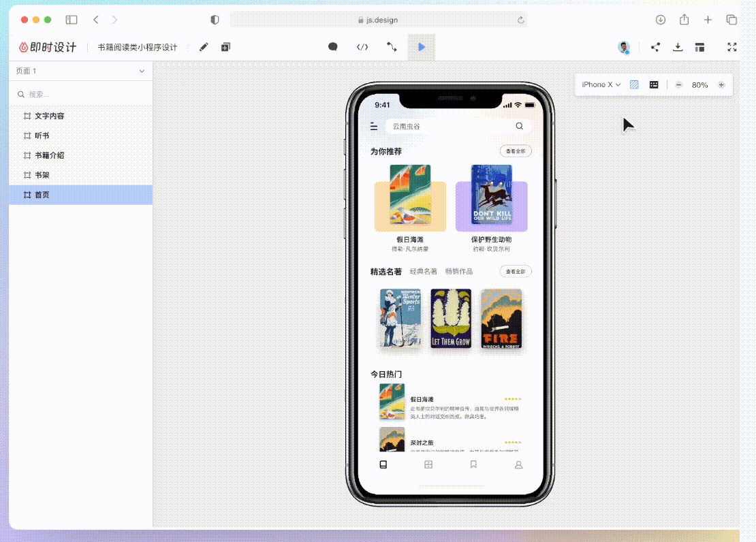
Task: Click 查看全部 beside 精选名著
Action: (516, 272)
